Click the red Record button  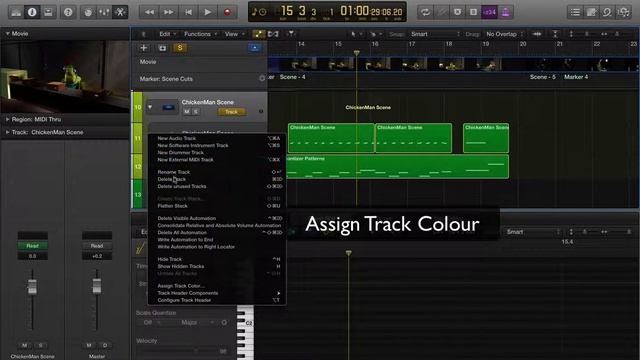coord(227,12)
